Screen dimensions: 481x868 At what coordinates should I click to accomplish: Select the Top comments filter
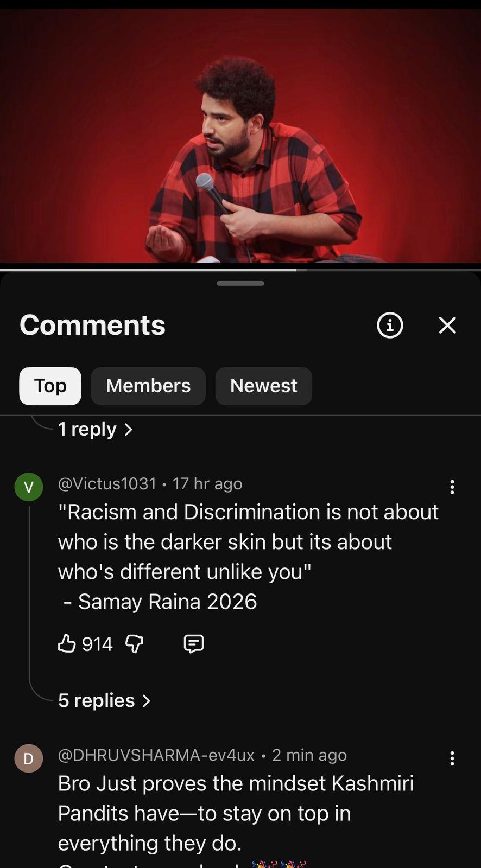coord(50,386)
